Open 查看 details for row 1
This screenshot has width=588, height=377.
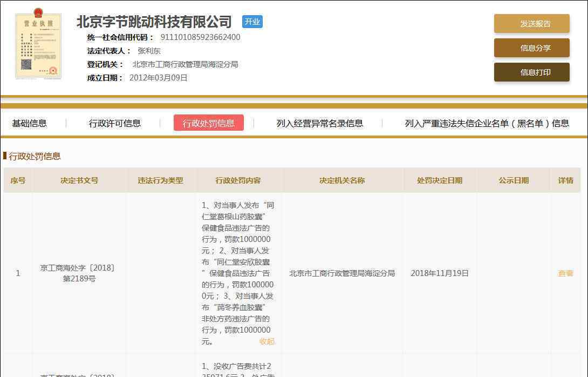(x=565, y=273)
